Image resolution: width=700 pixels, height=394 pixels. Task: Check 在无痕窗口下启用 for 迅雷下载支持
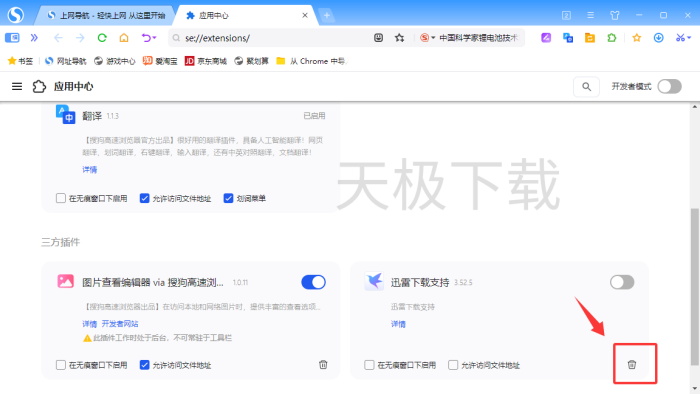coord(369,365)
